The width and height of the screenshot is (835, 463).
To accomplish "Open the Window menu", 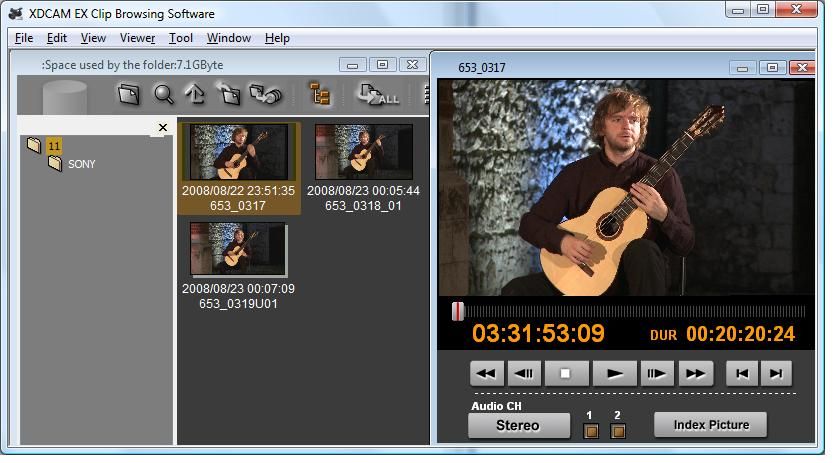I will 228,38.
